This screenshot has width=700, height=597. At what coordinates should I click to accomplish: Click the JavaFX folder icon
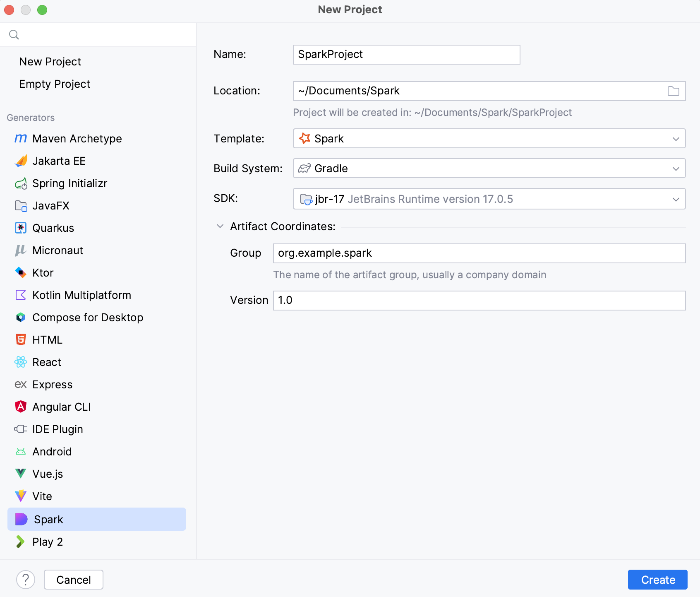[21, 206]
